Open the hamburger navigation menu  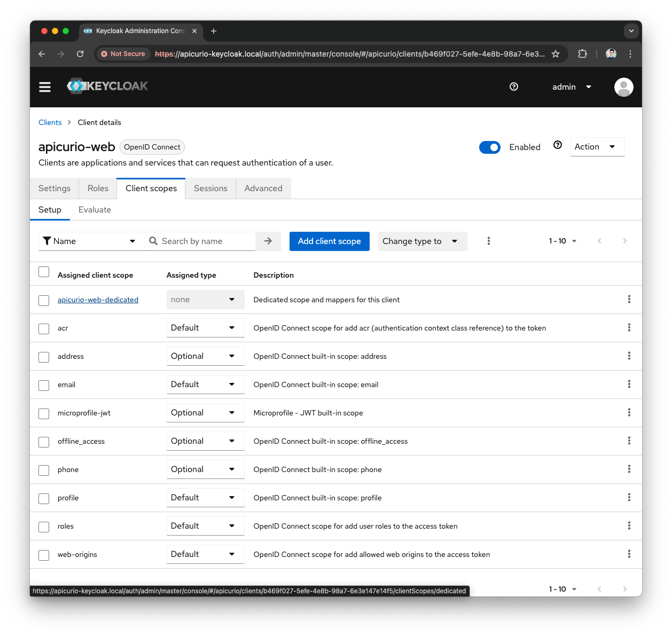(45, 87)
